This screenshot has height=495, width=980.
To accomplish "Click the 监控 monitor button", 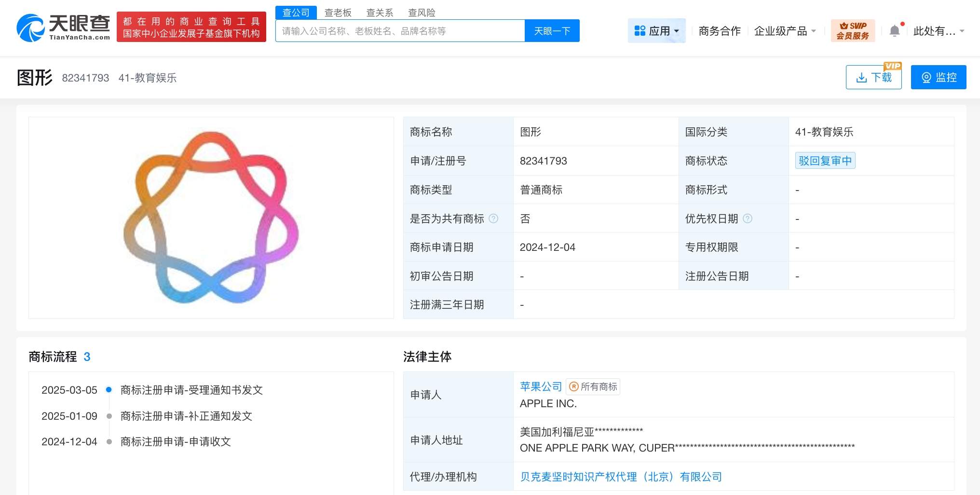I will 939,77.
